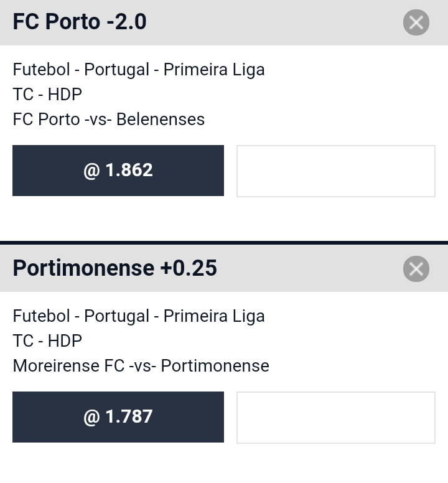This screenshot has height=483, width=448.
Task: Click the -2.0 handicap value in header
Action: (x=126, y=22)
